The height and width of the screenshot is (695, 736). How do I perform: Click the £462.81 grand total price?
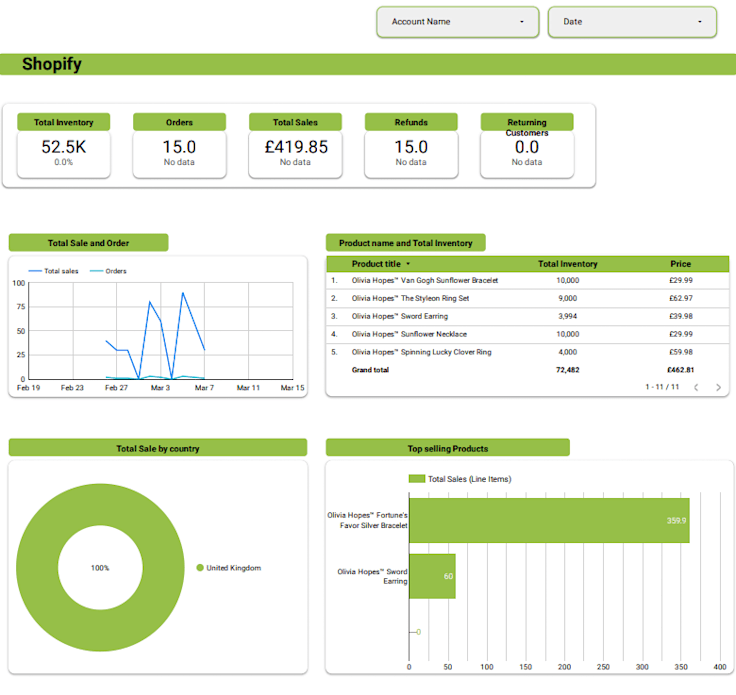tap(681, 370)
